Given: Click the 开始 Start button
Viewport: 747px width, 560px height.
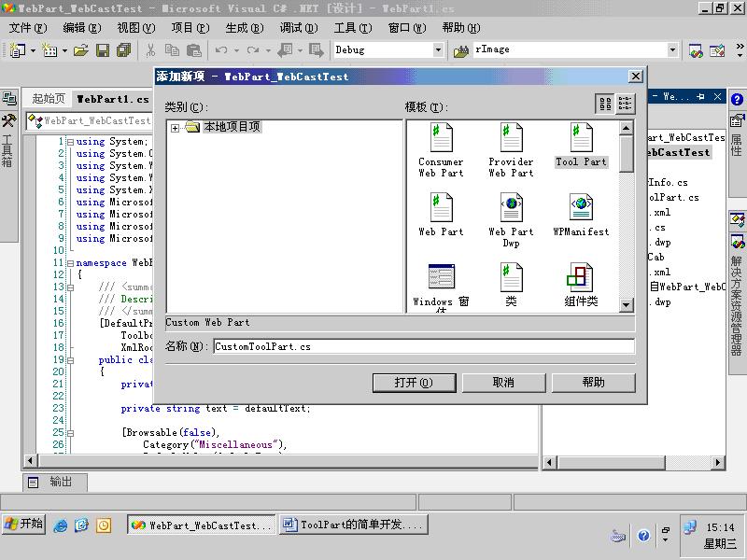Looking at the screenshot, I should (x=24, y=524).
